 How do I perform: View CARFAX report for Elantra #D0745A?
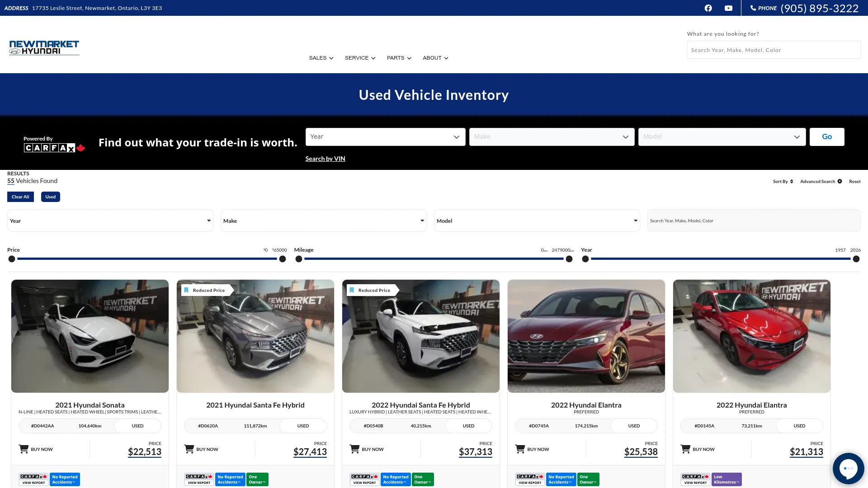pos(530,479)
